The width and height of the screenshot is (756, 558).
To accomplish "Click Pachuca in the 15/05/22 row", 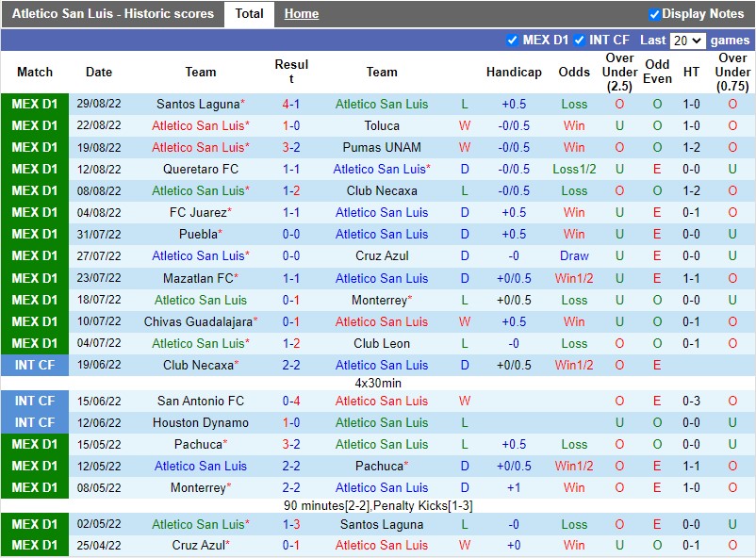I will [198, 445].
